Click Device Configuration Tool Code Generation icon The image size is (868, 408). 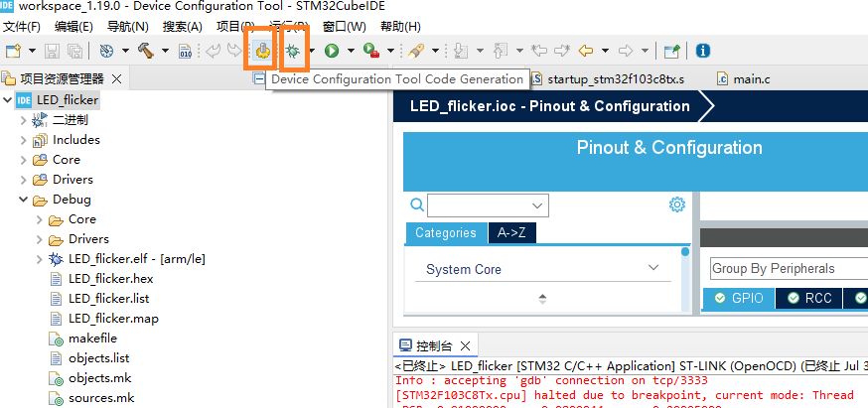click(x=262, y=52)
